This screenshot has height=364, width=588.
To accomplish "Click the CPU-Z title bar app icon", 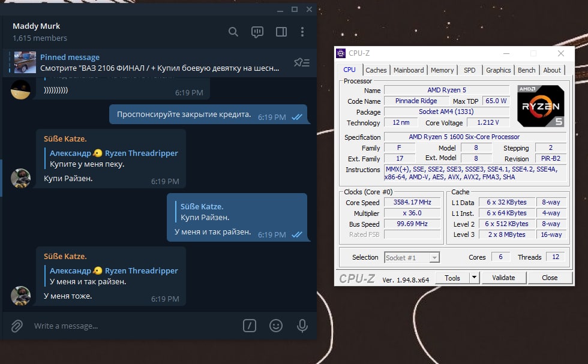I will click(x=341, y=53).
